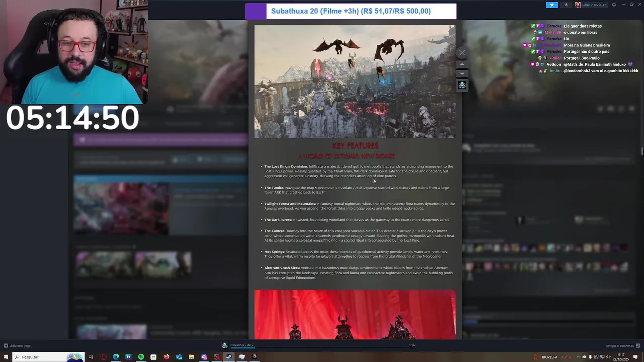Open Epic Games Launcher from taskbar
Image resolution: width=644 pixels, height=362 pixels.
[x=254, y=357]
